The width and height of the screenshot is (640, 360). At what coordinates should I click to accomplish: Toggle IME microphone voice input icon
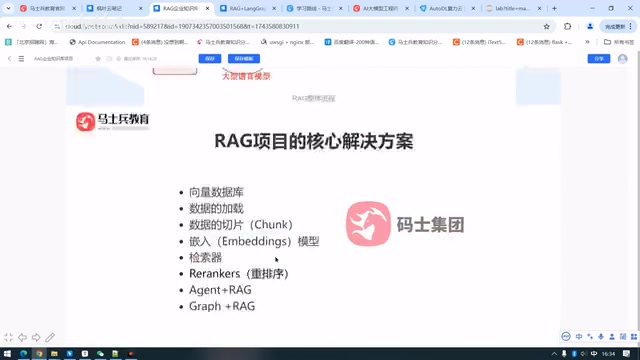pyautogui.click(x=601, y=337)
